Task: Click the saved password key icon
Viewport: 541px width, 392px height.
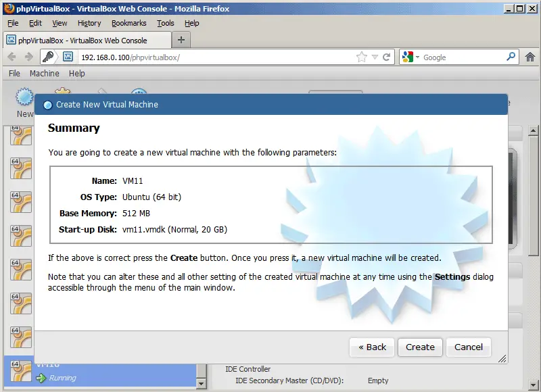Action: point(48,57)
